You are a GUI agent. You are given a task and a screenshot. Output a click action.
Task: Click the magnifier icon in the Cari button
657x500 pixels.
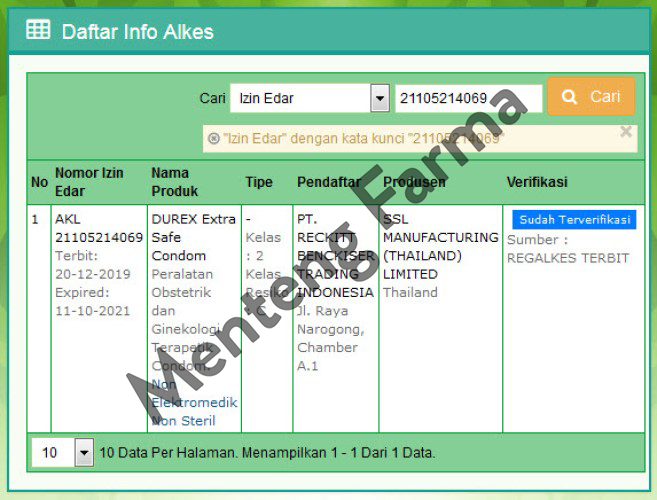pyautogui.click(x=570, y=97)
